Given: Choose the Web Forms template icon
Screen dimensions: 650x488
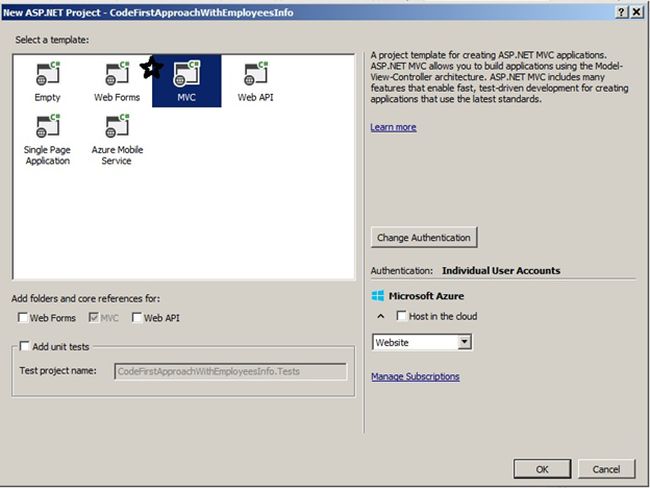Looking at the screenshot, I should pos(117,73).
